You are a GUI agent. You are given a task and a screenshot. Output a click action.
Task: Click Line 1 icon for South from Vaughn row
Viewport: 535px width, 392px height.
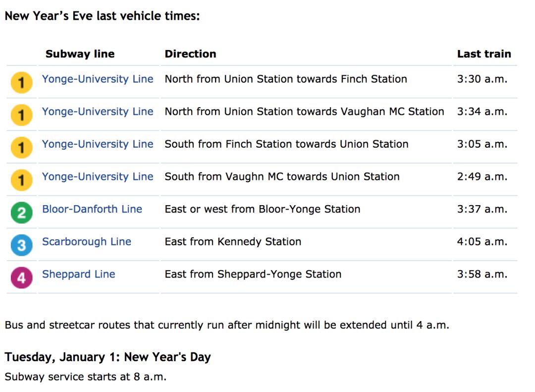pos(21,180)
